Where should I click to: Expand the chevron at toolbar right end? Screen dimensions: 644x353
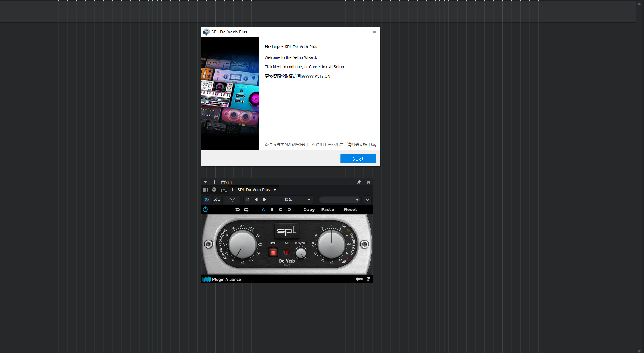[367, 200]
